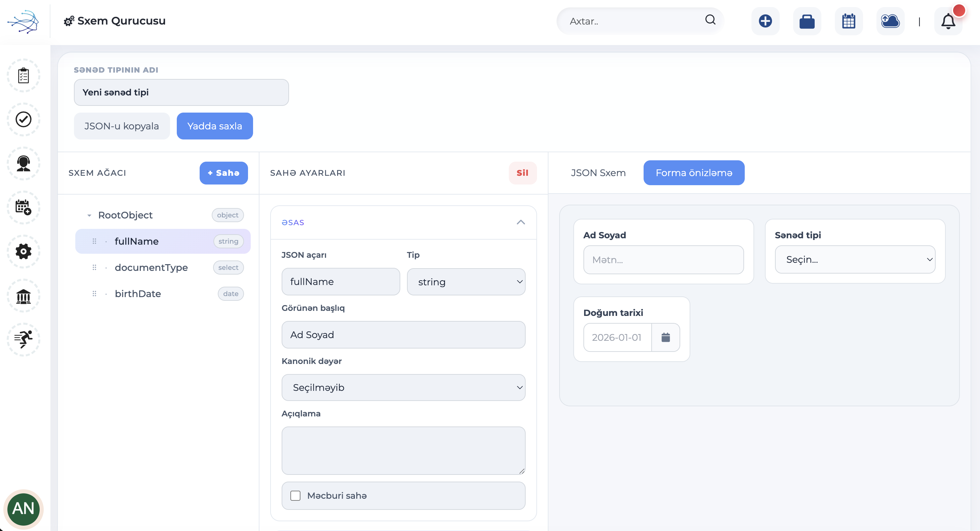980x531 pixels.
Task: Open the running person sidebar icon
Action: pos(24,339)
